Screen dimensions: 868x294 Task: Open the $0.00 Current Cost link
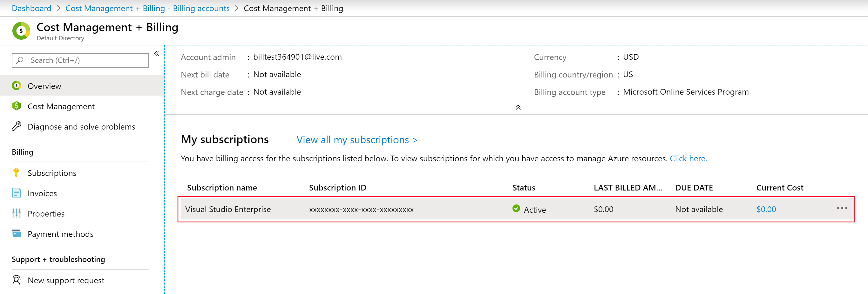point(766,210)
